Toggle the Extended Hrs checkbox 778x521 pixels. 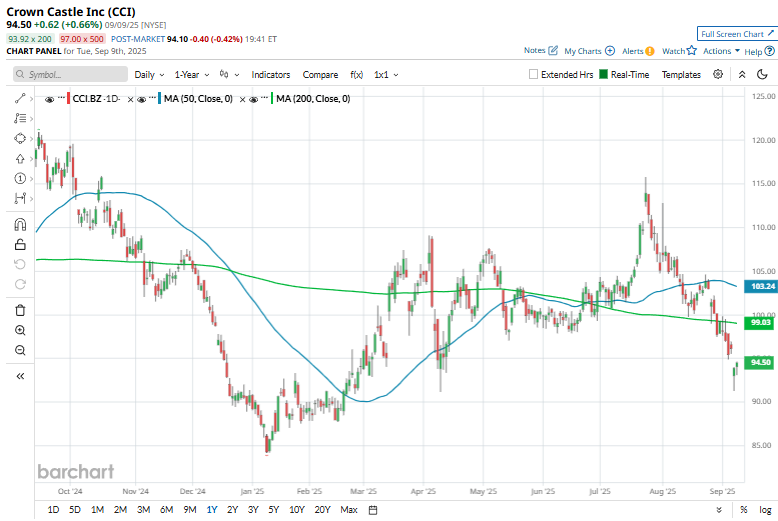(x=533, y=74)
